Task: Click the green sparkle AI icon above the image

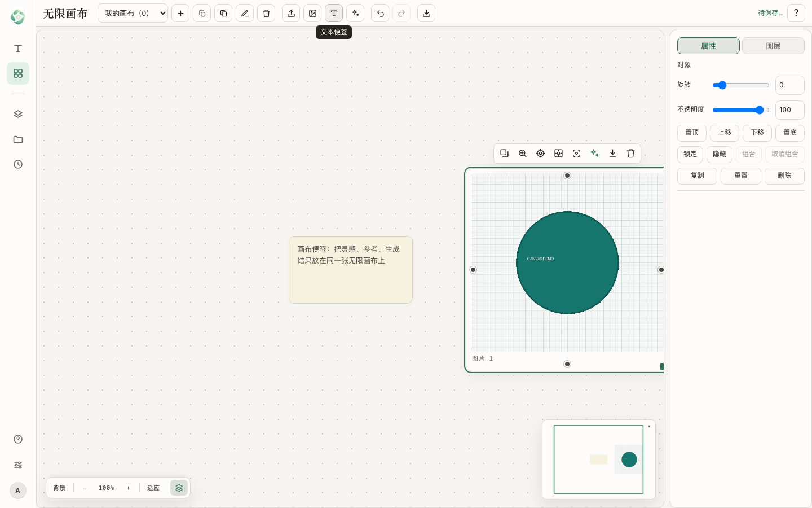Action: click(x=595, y=154)
